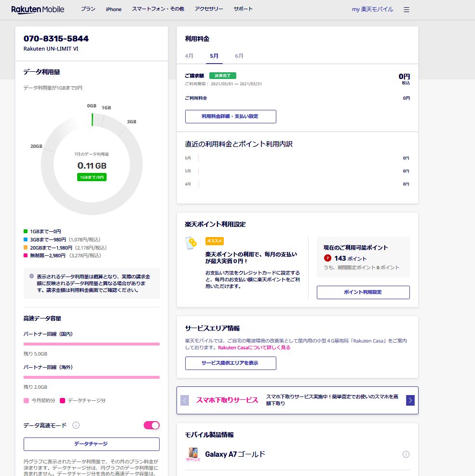Switch to the 6月 billing tab
Viewport: 475px width, 476px height.
click(x=239, y=56)
